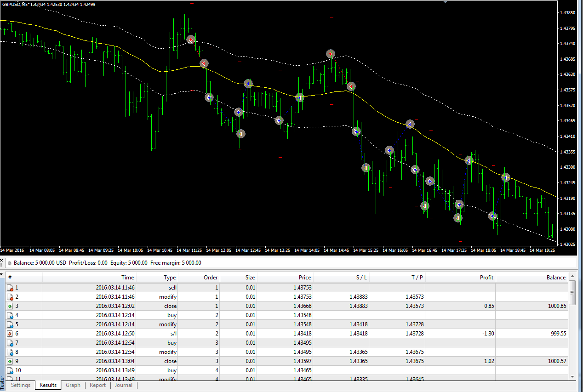Click the Size column header
The height and width of the screenshot is (392, 583).
238,277
